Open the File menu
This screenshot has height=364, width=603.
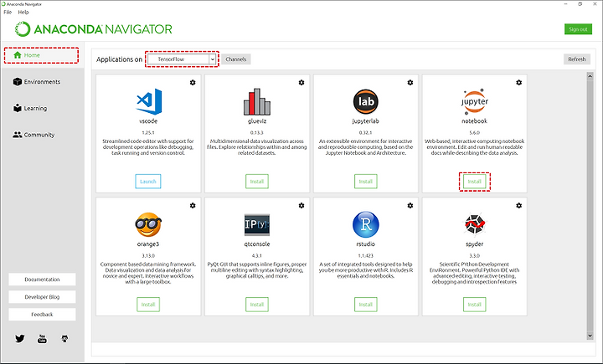click(8, 13)
